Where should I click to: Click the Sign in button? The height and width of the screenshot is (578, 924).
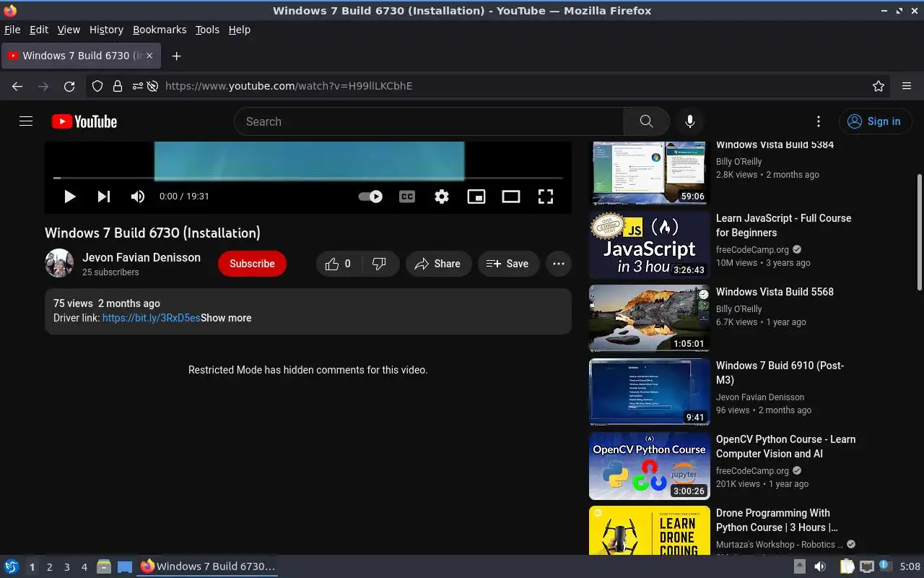coord(875,121)
